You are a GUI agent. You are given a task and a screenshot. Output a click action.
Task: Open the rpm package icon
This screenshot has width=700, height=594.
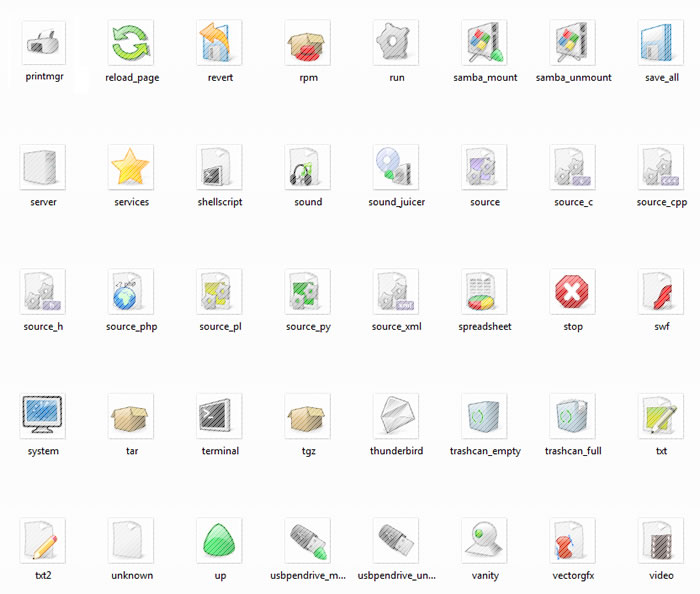point(308,43)
